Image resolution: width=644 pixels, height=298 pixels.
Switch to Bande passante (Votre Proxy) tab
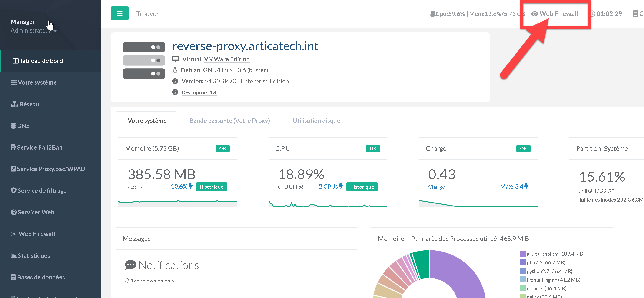[x=229, y=121]
